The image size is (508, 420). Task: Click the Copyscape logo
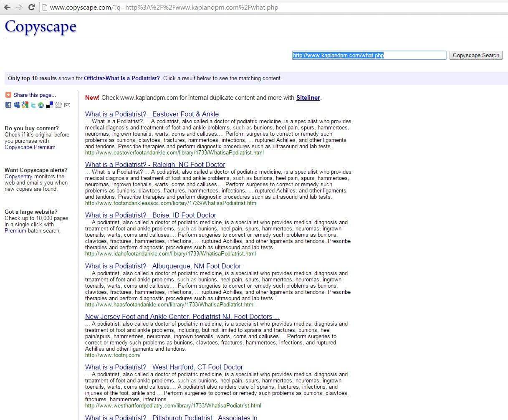click(x=40, y=26)
